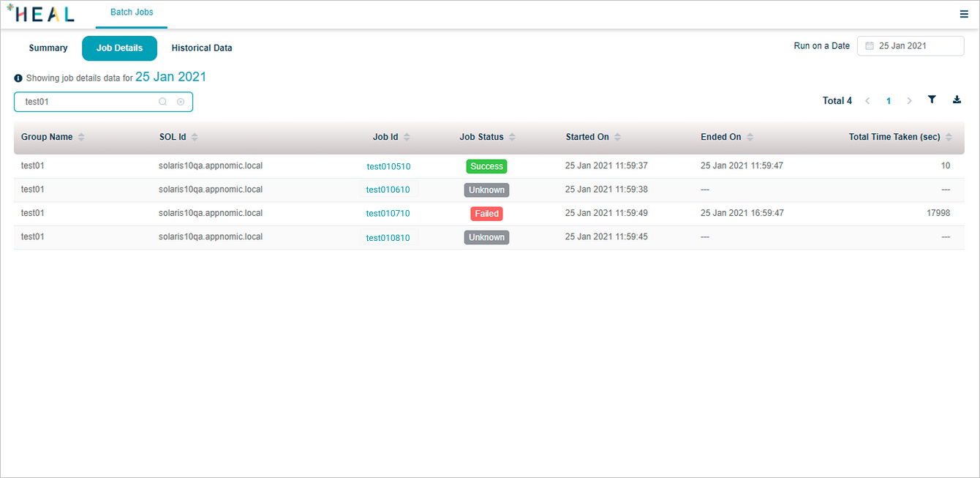This screenshot has height=478, width=980.
Task: Open the failed job test010710 link
Action: pyautogui.click(x=388, y=214)
